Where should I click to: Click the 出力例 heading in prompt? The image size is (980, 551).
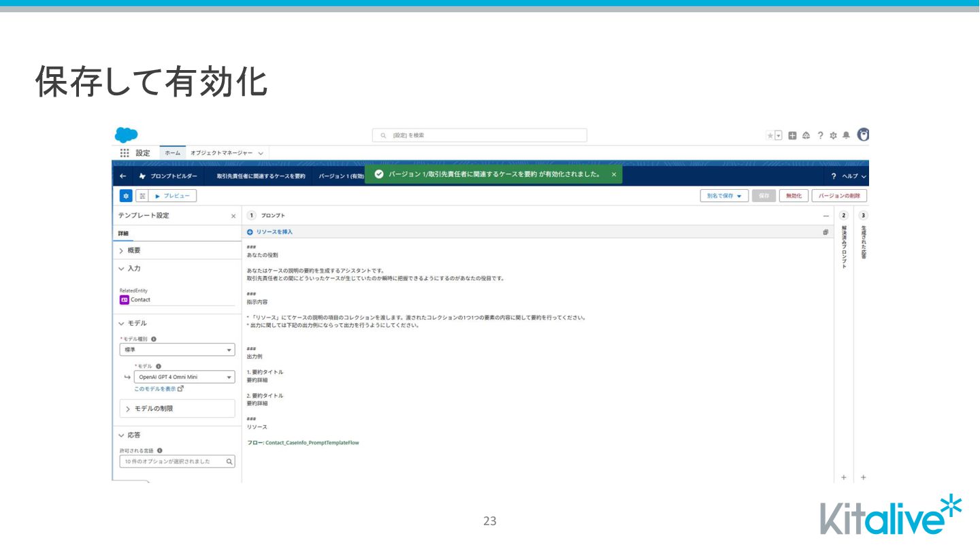[x=255, y=356]
